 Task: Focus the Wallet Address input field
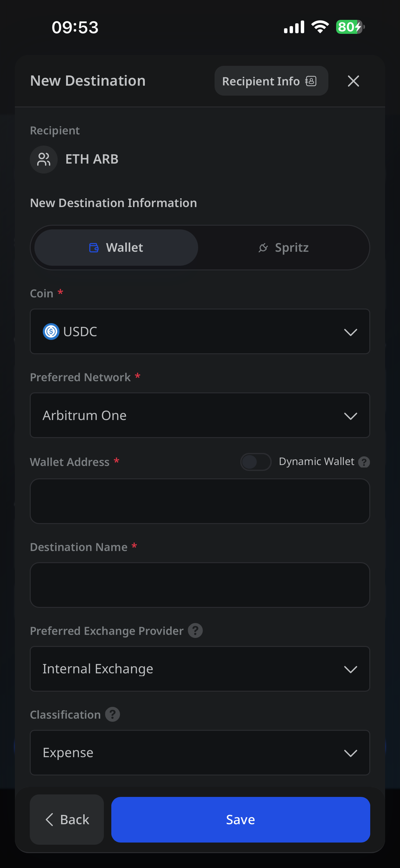tap(200, 501)
